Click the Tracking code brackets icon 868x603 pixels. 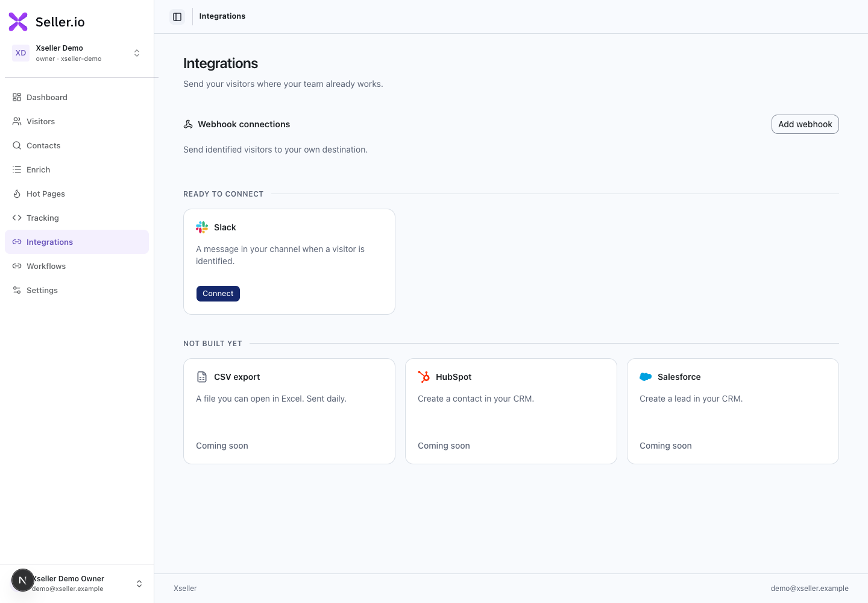coord(17,218)
